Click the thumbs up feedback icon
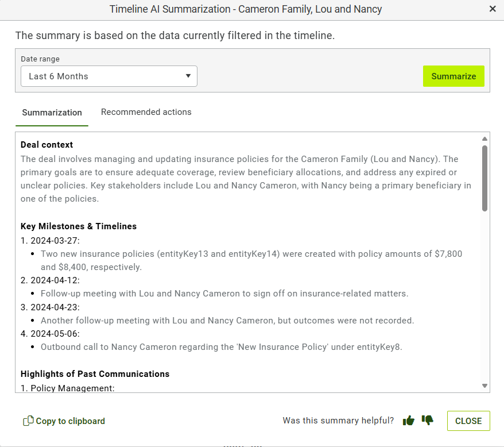 409,421
